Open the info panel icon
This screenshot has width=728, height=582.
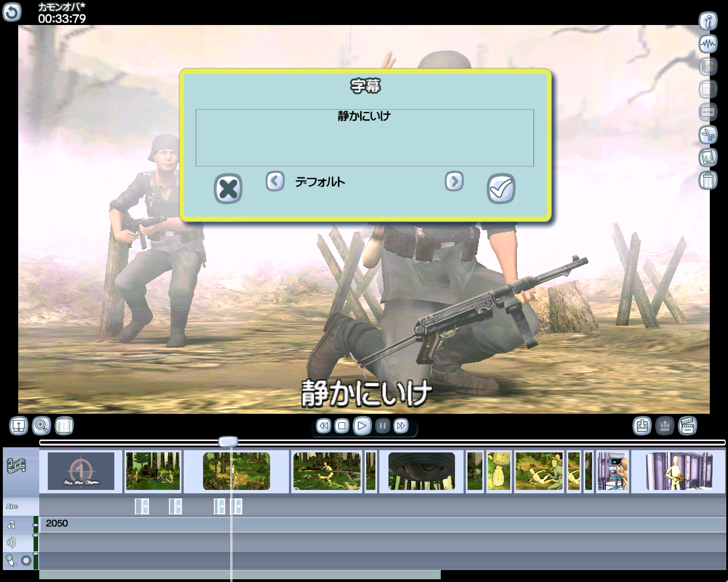point(708,22)
